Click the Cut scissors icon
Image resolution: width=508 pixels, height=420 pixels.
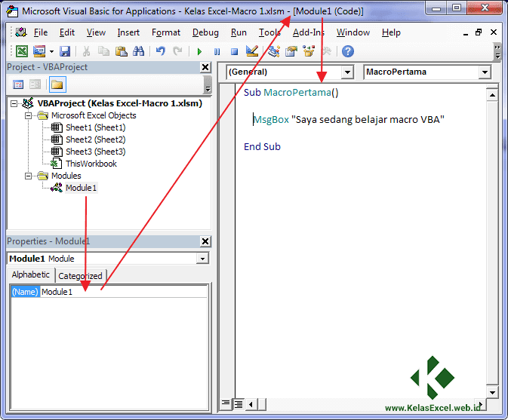tap(86, 51)
